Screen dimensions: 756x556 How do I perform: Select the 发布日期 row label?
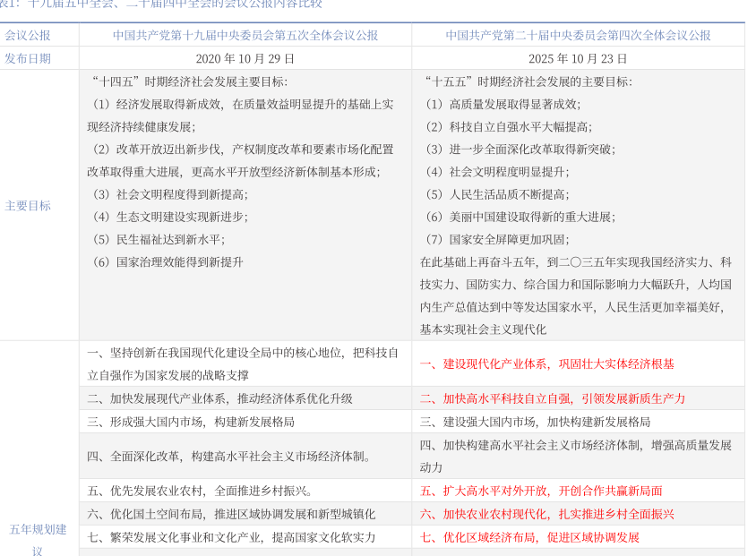[28, 58]
